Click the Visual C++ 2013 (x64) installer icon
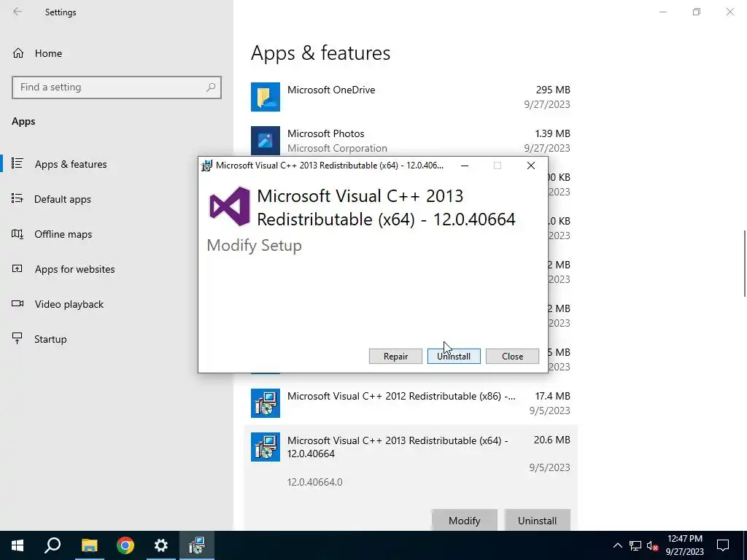The width and height of the screenshot is (747, 560). 266,447
